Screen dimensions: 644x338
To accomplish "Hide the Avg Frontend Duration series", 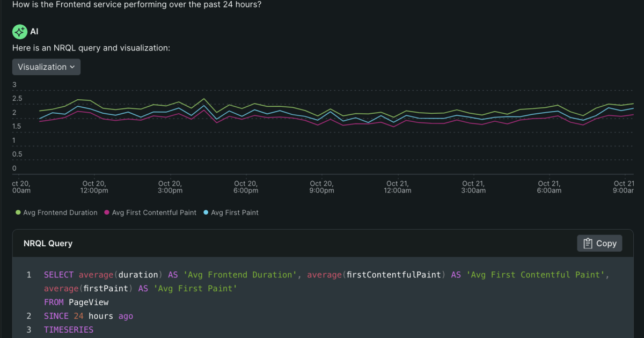I will (x=56, y=212).
